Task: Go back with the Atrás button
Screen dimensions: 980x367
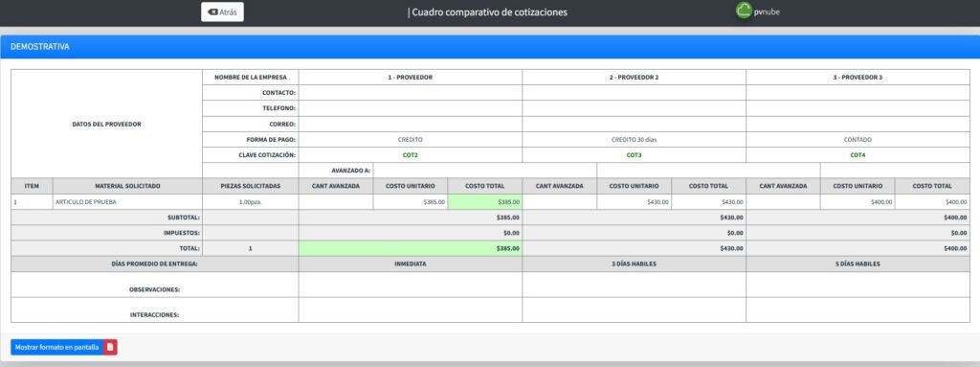Action: tap(222, 11)
